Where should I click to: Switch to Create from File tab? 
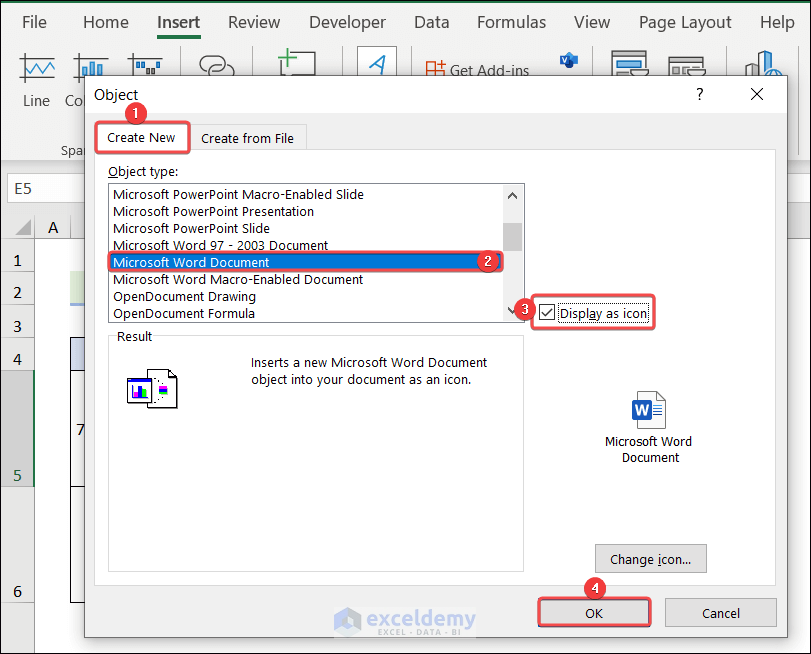247,138
